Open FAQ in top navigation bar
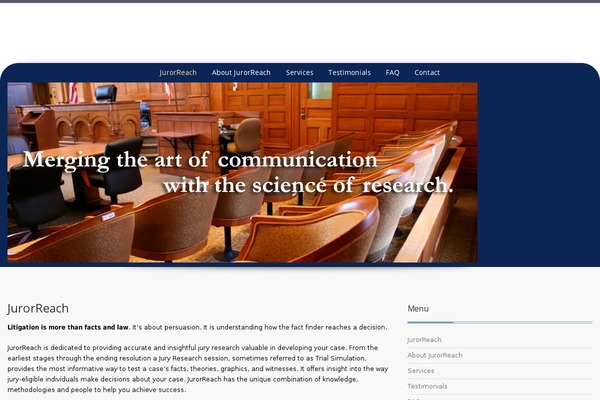The width and height of the screenshot is (600, 400). 392,73
